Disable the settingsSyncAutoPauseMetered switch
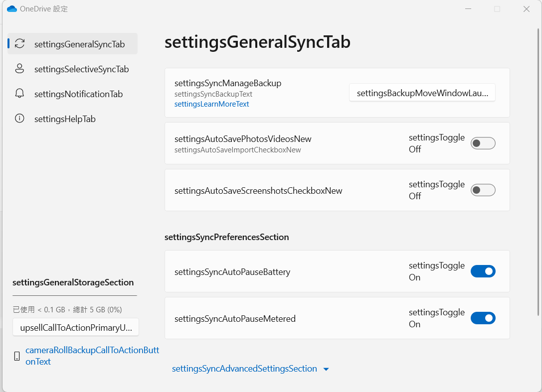The width and height of the screenshot is (542, 392). 483,318
